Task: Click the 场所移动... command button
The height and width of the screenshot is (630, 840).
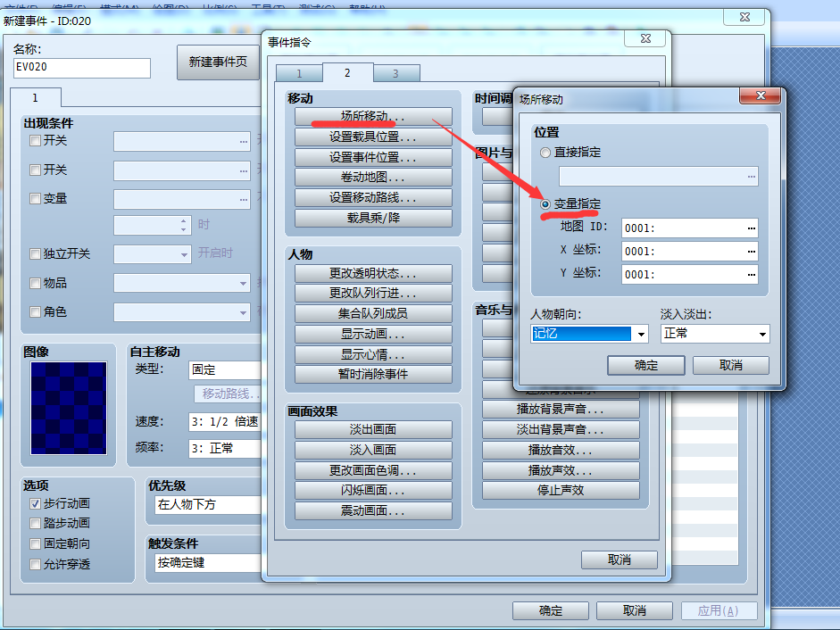Action: (x=373, y=116)
